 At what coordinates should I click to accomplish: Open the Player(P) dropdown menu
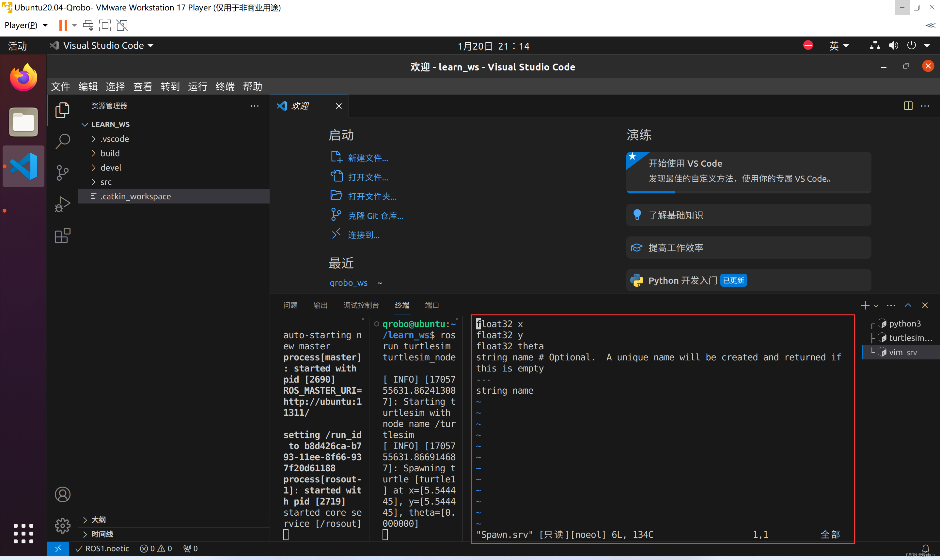pos(26,25)
